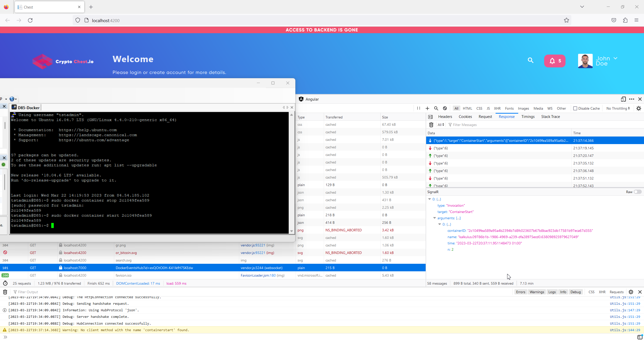Pause network recording in devtools
Image resolution: width=644 pixels, height=347 pixels.
pyautogui.click(x=419, y=108)
